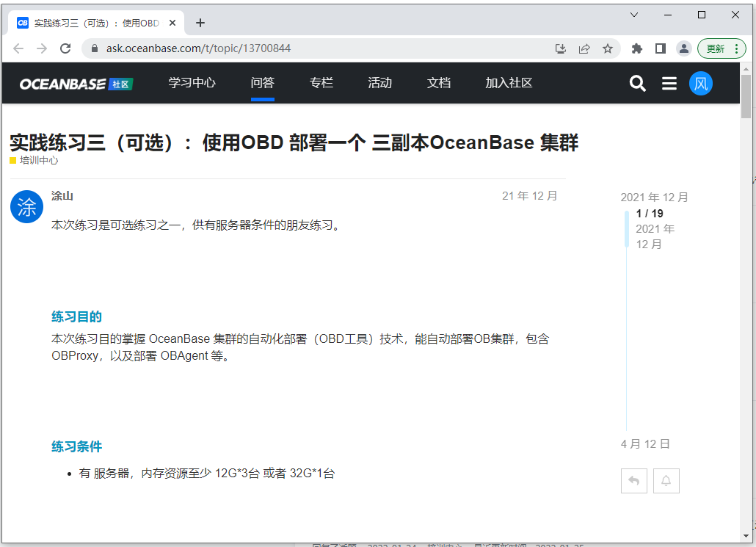This screenshot has width=756, height=547.
Task: Click the topic title 实践练习三
Action: 294,142
